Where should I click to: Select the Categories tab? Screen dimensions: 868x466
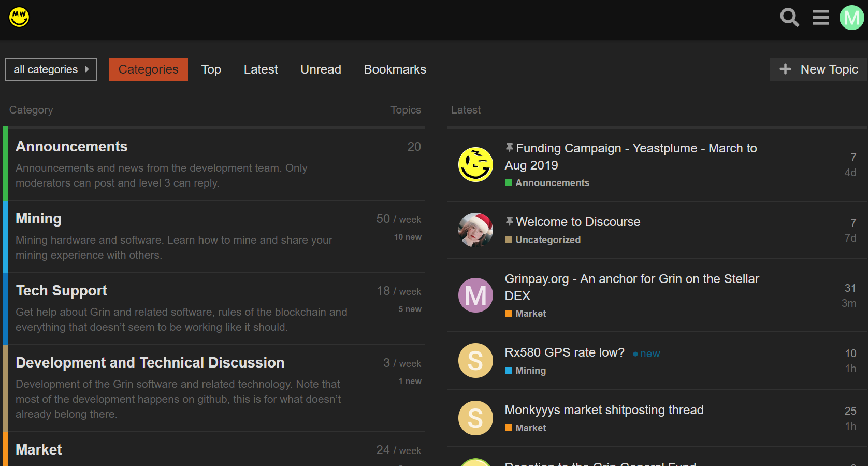pyautogui.click(x=148, y=69)
